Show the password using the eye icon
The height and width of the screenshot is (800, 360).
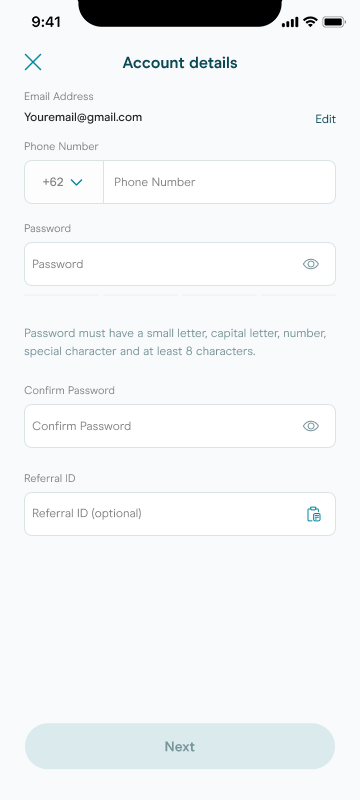[x=311, y=264]
